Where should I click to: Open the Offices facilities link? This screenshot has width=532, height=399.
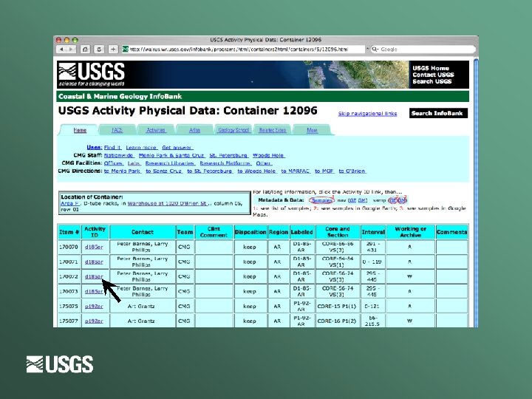point(114,163)
